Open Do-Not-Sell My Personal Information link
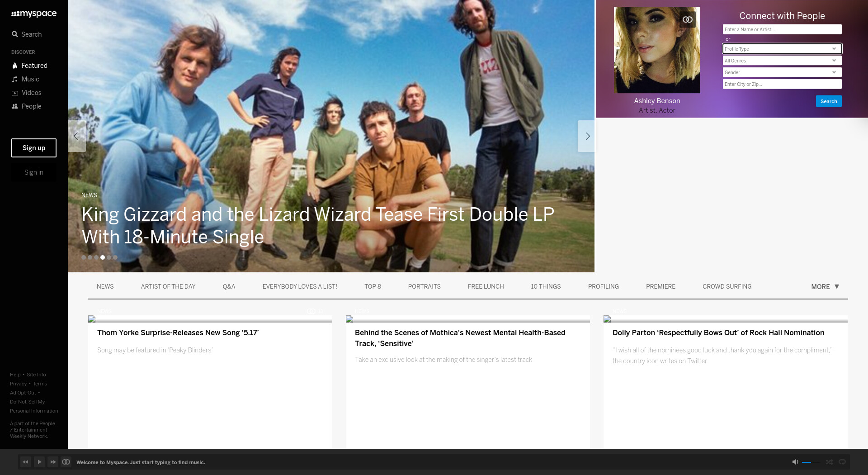Image resolution: width=868 pixels, height=475 pixels. 34,406
